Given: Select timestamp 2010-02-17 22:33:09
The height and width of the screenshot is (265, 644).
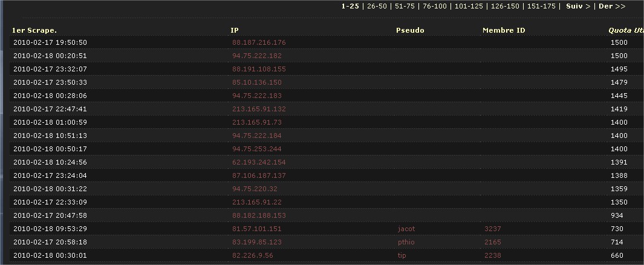Looking at the screenshot, I should click(x=50, y=202).
